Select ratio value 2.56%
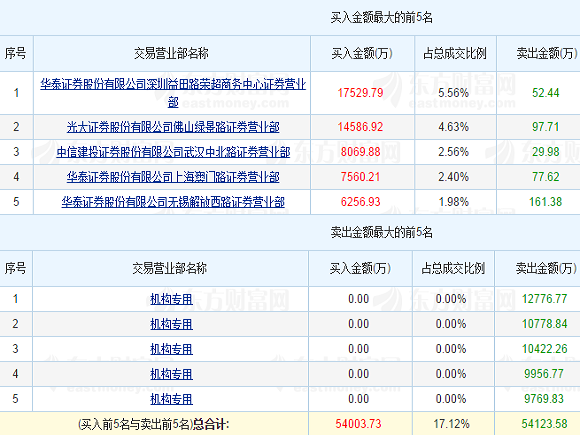 click(x=453, y=152)
